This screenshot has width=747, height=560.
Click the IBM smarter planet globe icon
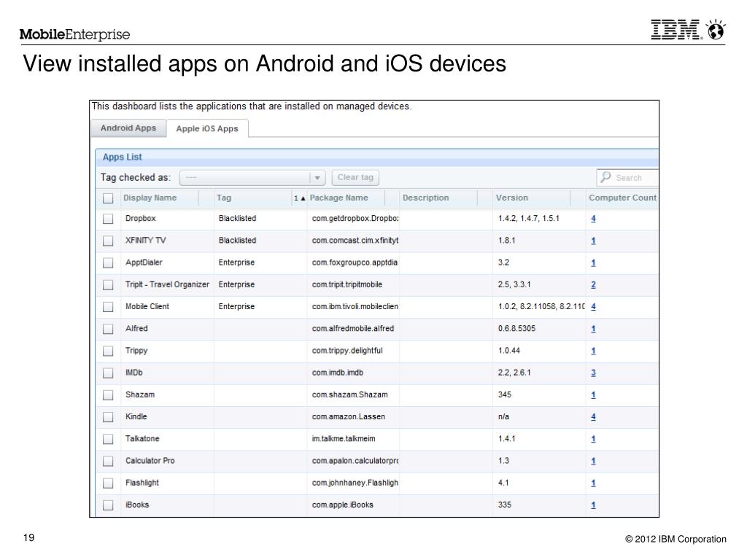[716, 29]
